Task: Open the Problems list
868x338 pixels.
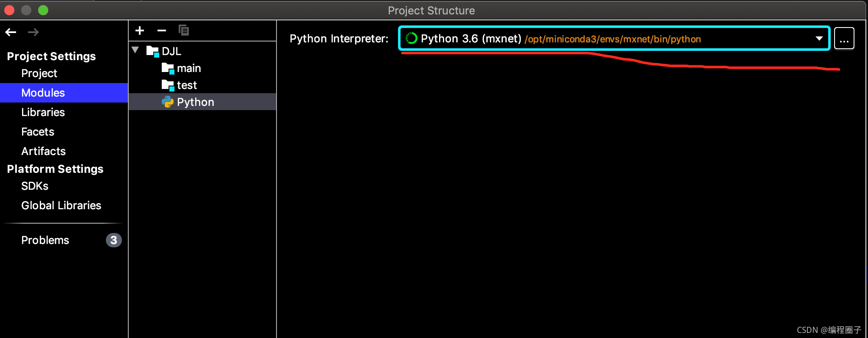Action: click(45, 240)
